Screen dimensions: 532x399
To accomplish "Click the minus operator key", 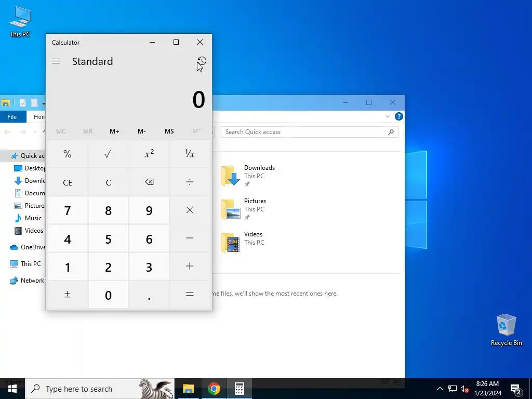I will pos(190,238).
